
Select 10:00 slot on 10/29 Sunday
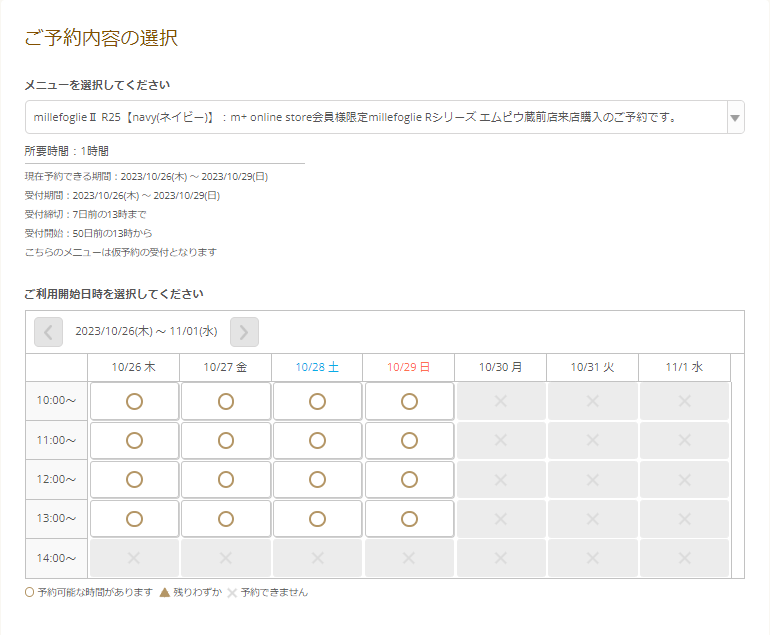[x=409, y=401]
